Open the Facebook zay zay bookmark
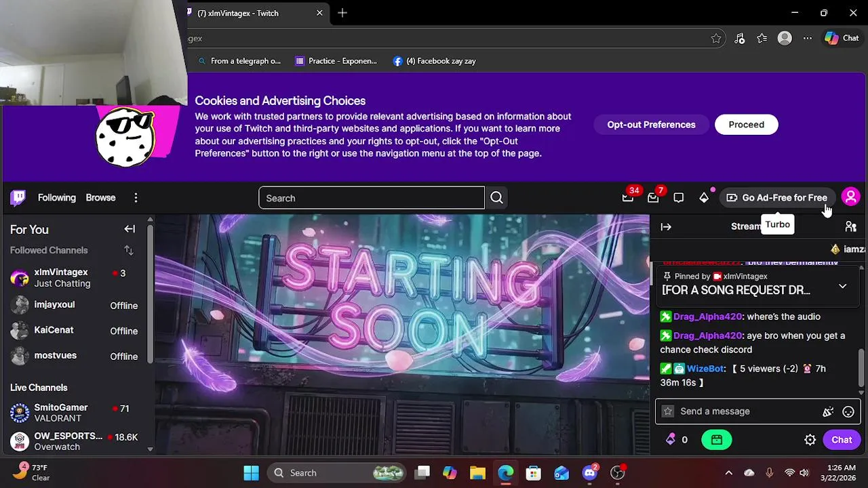 [434, 61]
